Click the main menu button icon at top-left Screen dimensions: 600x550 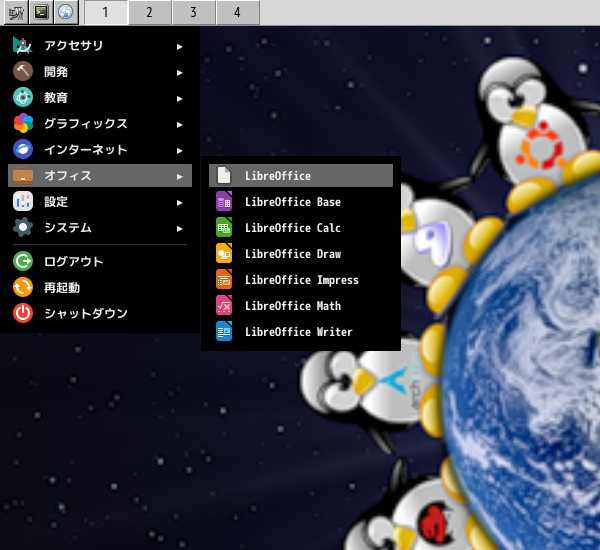tap(15, 12)
